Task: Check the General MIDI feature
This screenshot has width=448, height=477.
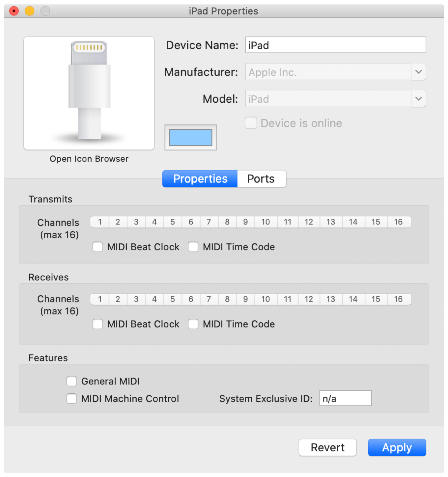Action: point(72,381)
